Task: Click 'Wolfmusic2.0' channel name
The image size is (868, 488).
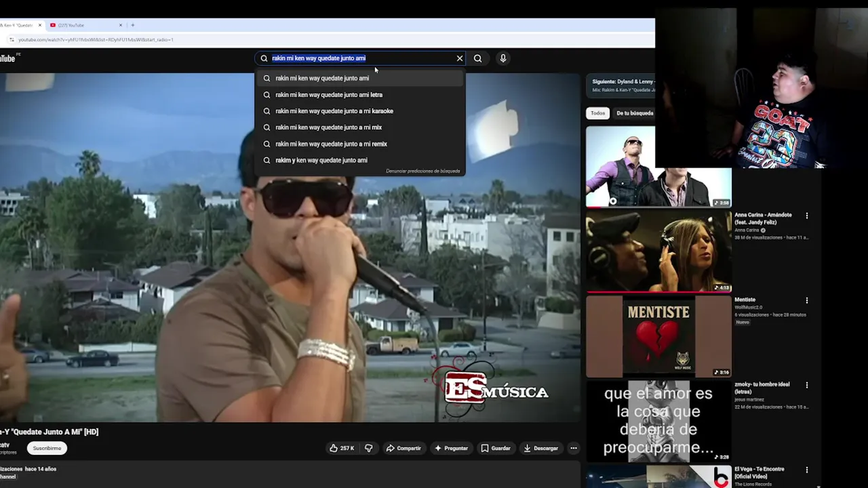Action: (749, 307)
